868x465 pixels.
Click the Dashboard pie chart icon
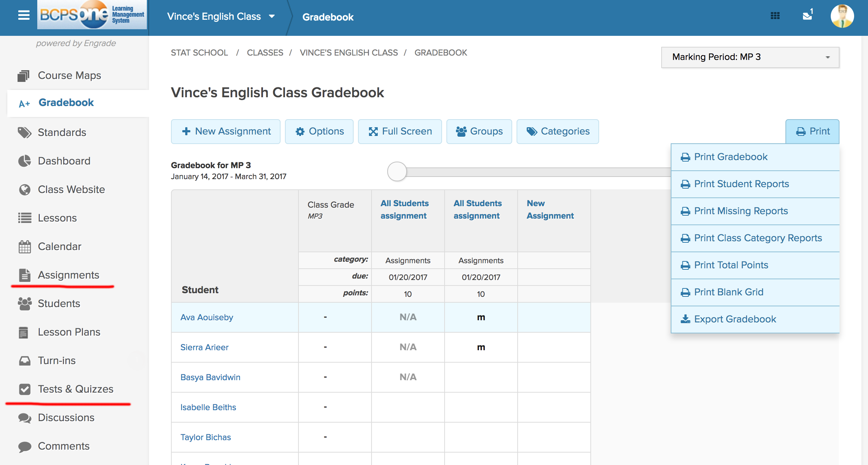(24, 161)
